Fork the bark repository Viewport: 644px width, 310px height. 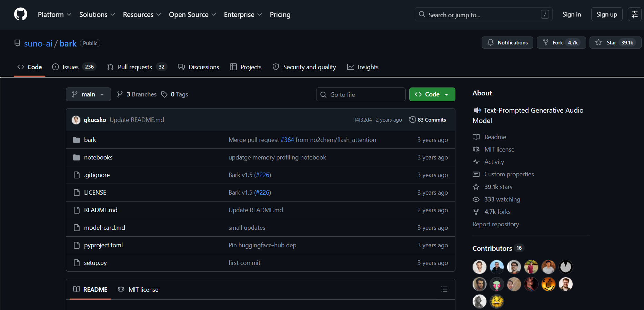click(561, 43)
